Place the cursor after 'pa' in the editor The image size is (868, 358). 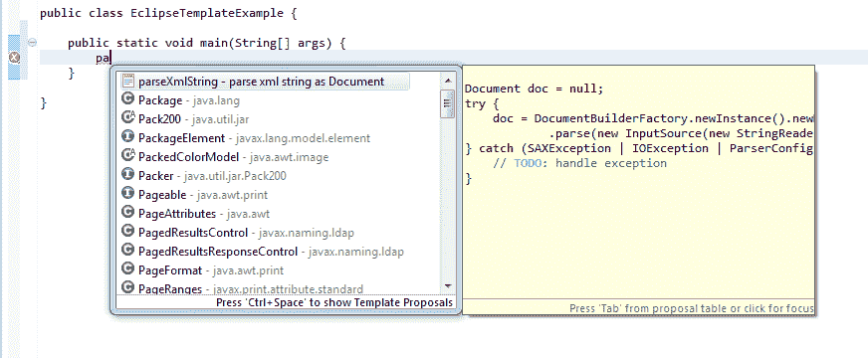111,58
